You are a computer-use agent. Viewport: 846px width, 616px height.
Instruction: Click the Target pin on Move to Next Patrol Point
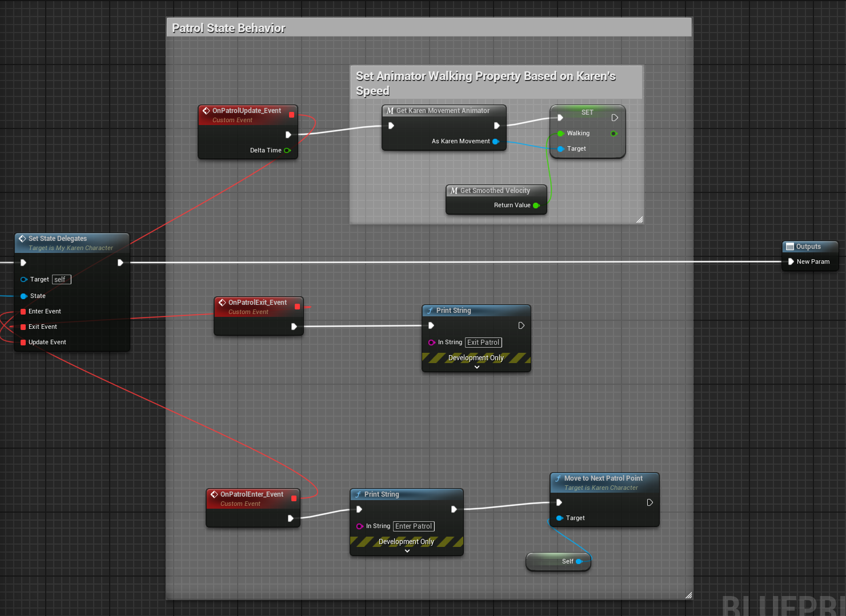[559, 518]
